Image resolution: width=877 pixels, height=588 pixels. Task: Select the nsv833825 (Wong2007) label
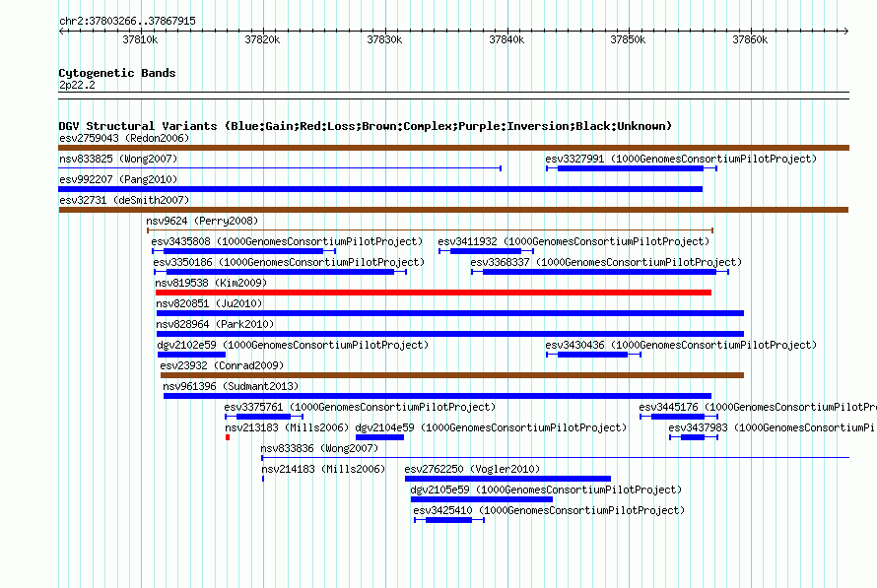tap(118, 159)
